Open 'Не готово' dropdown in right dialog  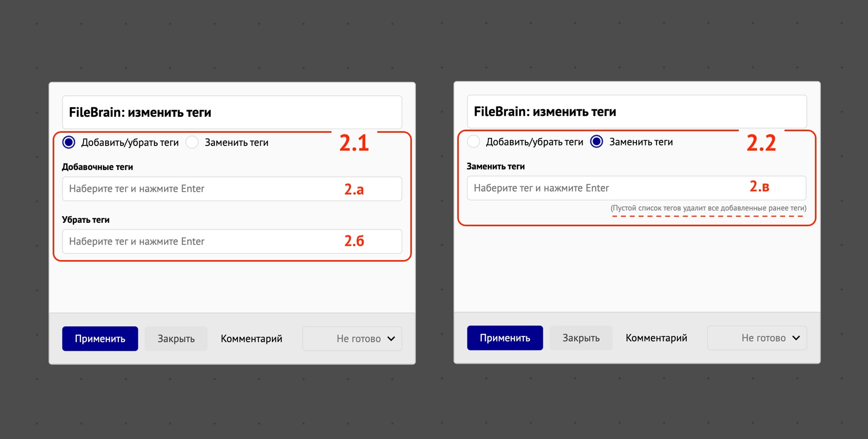pos(756,338)
